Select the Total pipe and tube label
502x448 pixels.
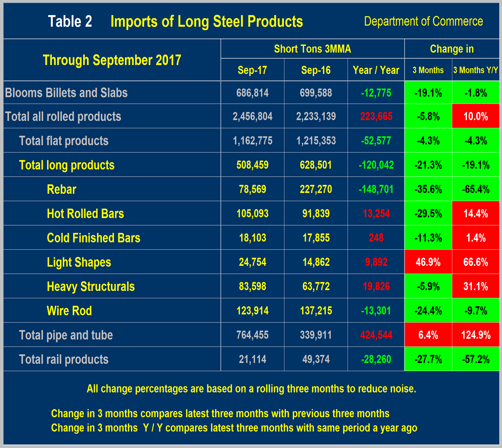(x=66, y=335)
